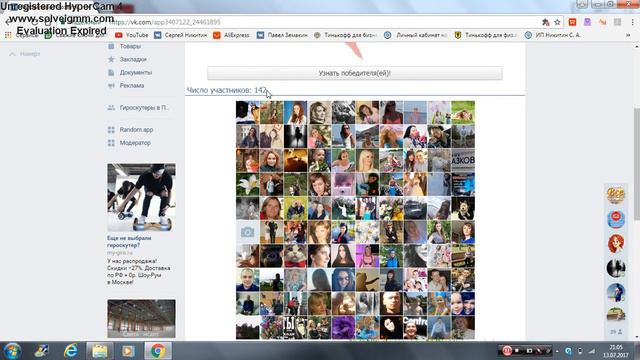Click the white lily flower avatar
The width and height of the screenshot is (640, 360).
(x=247, y=184)
